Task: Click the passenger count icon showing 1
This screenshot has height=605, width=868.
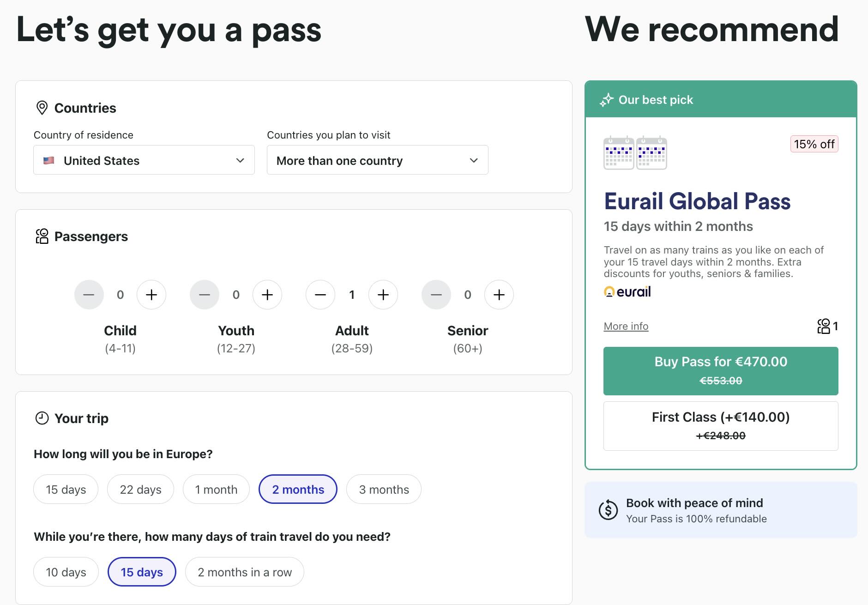Action: [826, 327]
